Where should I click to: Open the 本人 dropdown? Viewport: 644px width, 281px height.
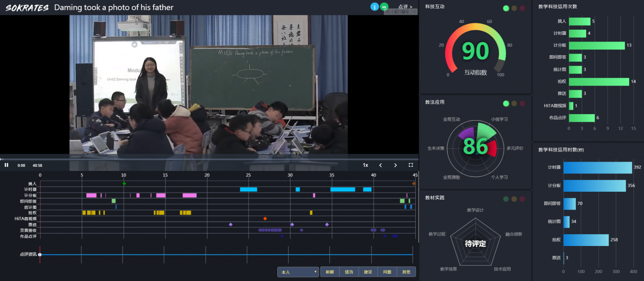[x=298, y=272]
